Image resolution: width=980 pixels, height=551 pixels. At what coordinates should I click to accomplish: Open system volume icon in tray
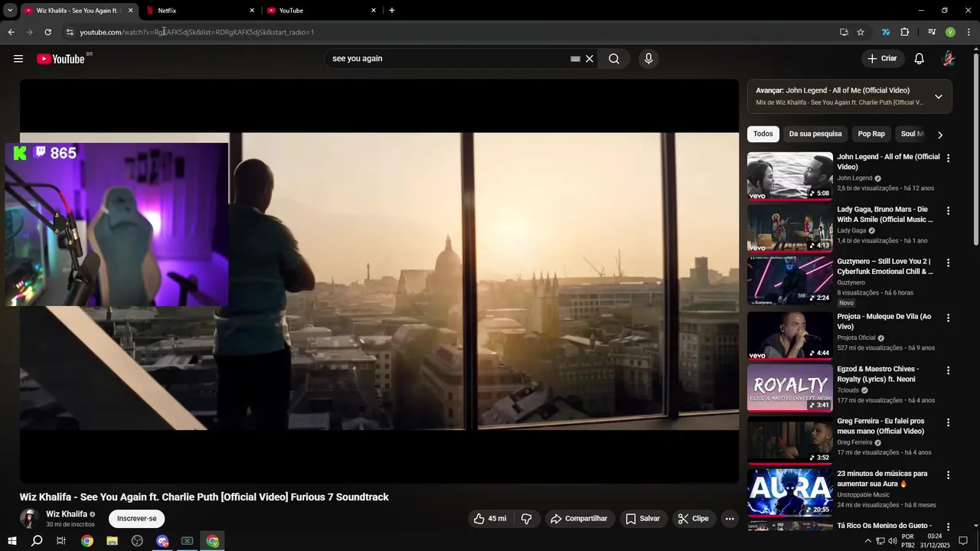click(x=892, y=541)
